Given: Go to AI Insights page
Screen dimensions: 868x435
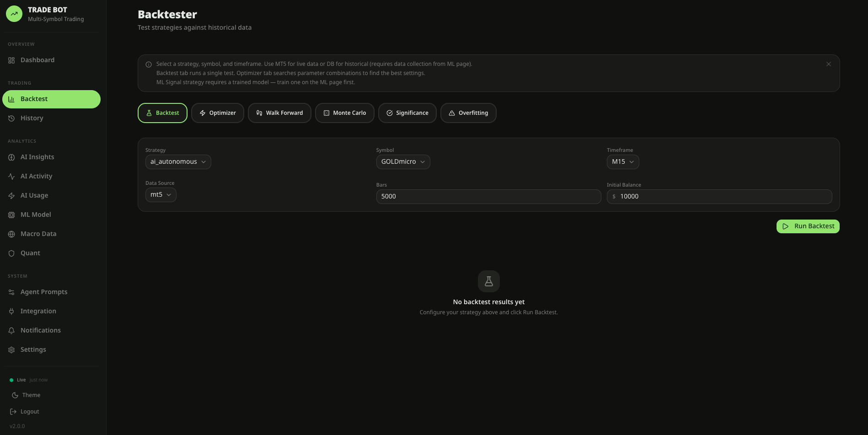Looking at the screenshot, I should (51, 157).
